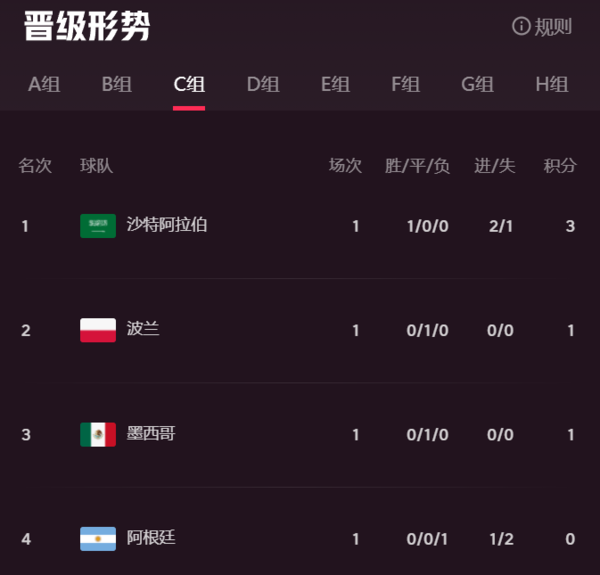Switch to the A组 tab
The image size is (600, 575).
pos(44,85)
